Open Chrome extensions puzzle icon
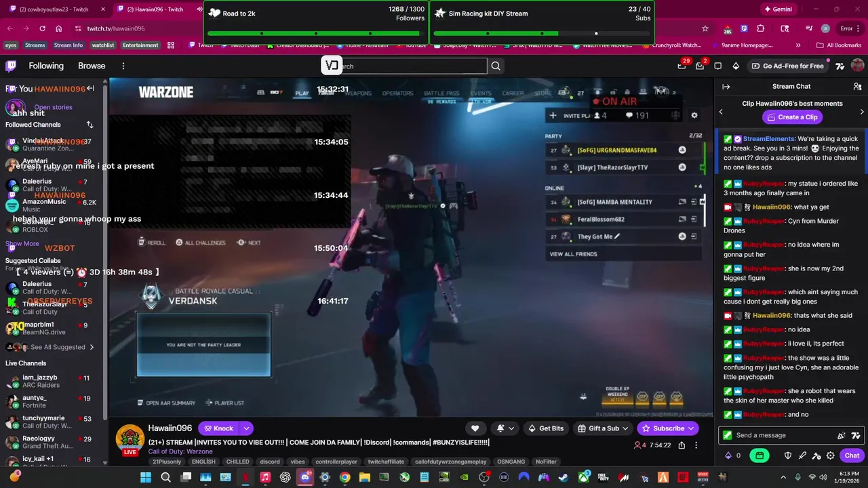 click(x=760, y=28)
